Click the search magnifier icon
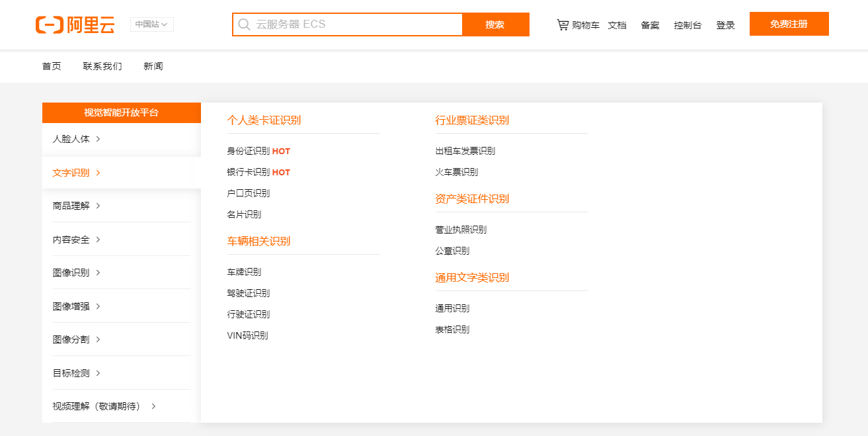 coord(244,24)
